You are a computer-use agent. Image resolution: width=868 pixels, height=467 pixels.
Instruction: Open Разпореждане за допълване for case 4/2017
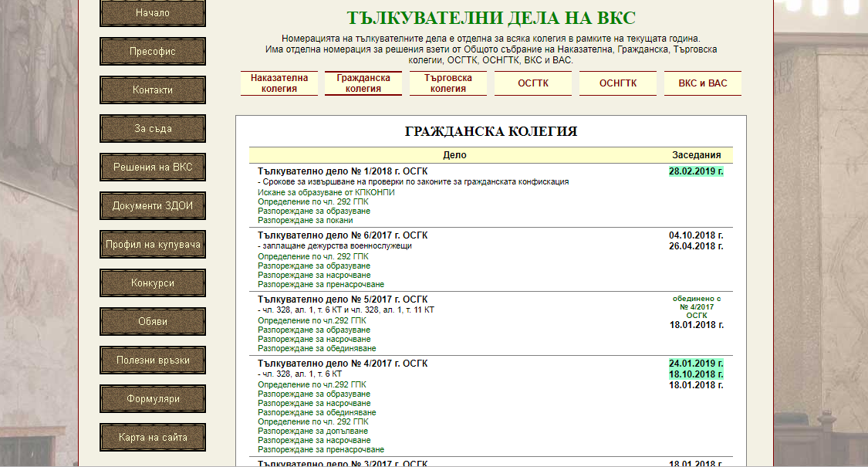pos(312,431)
